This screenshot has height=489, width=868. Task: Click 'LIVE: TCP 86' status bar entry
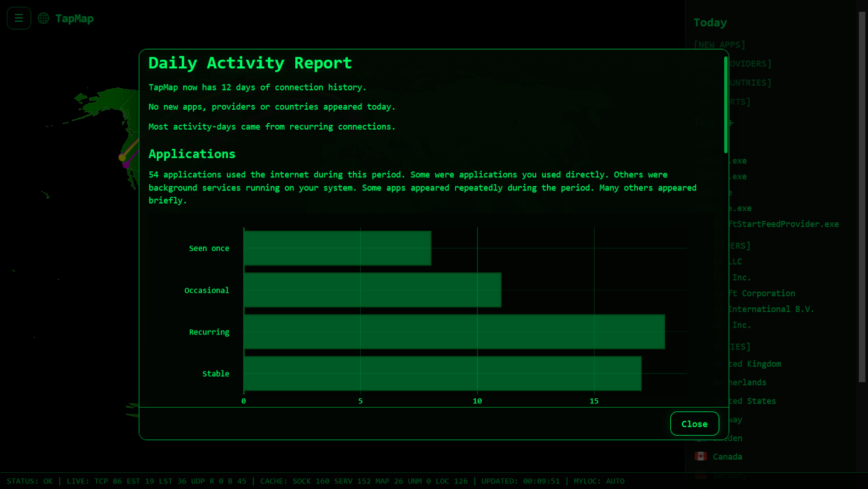click(94, 481)
